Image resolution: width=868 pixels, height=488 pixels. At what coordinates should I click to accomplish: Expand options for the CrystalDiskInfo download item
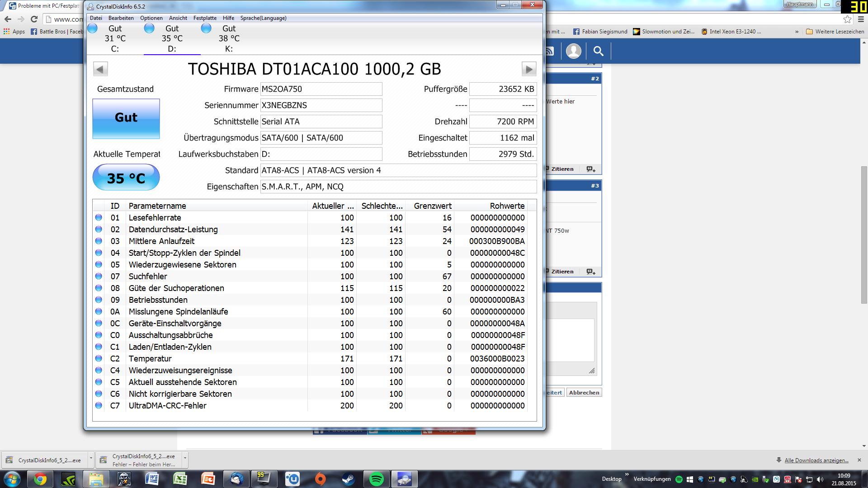click(x=91, y=458)
